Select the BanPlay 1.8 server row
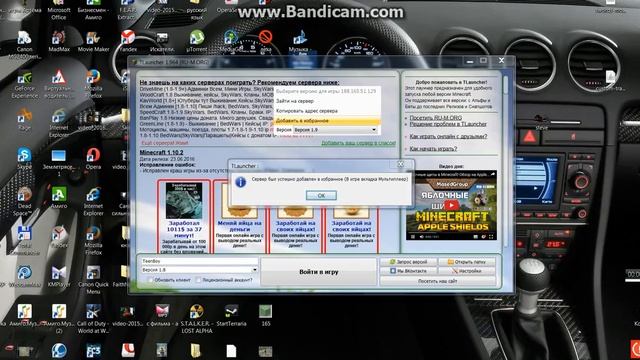 coord(206,118)
